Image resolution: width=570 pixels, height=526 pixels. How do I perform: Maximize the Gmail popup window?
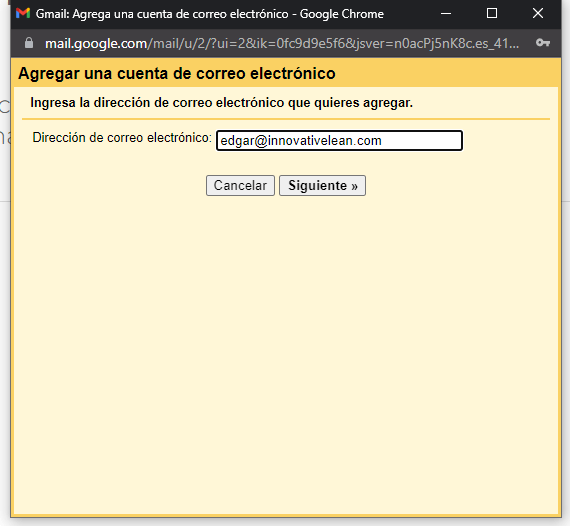coord(492,13)
